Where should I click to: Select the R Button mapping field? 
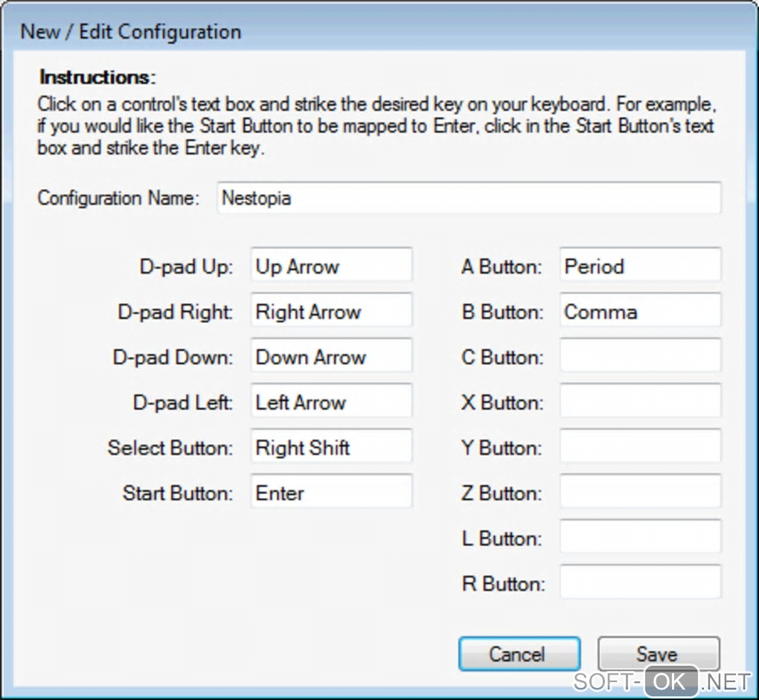(640, 584)
